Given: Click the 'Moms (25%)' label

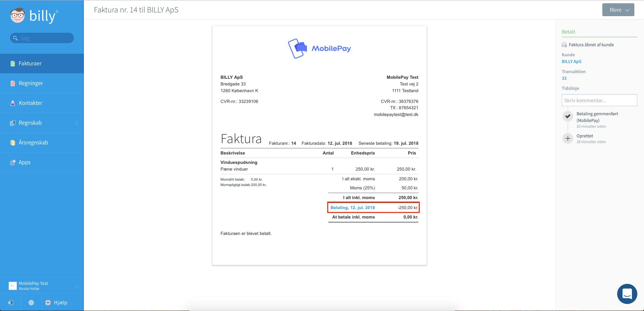Looking at the screenshot, I should (x=362, y=188).
